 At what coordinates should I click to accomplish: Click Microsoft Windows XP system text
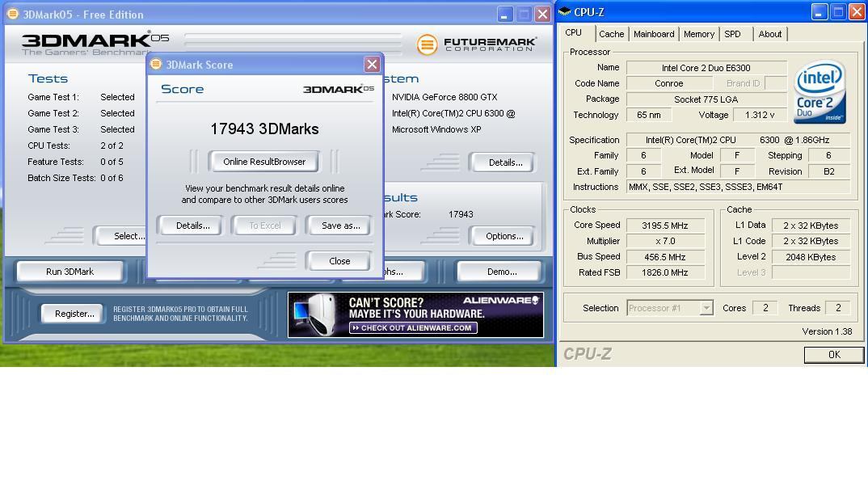coord(436,129)
